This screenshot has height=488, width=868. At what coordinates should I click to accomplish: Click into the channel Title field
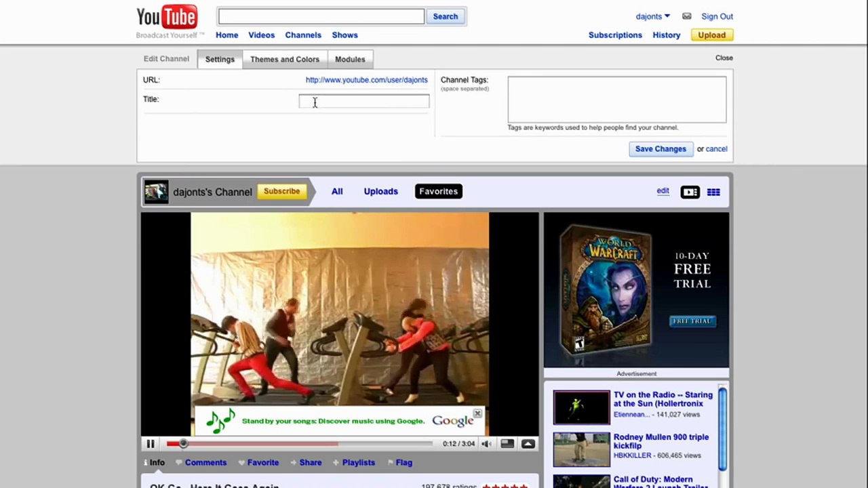(x=364, y=102)
